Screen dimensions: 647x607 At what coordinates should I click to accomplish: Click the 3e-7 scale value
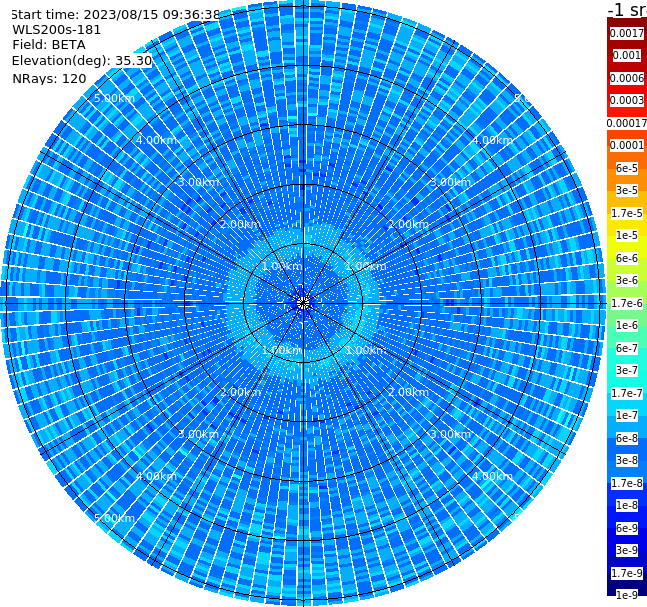pyautogui.click(x=627, y=371)
